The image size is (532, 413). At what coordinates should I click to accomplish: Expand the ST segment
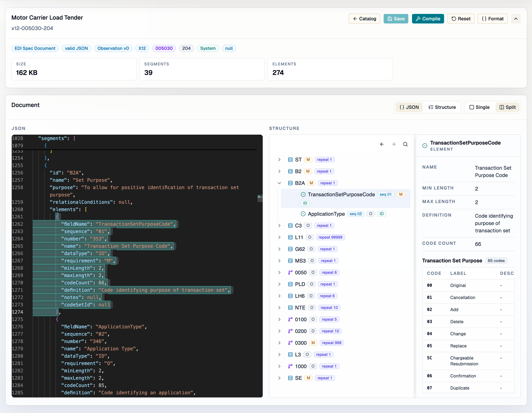(x=279, y=160)
